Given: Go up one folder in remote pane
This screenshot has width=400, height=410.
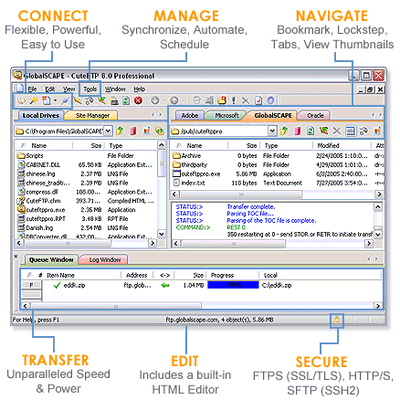Looking at the screenshot, I should (284, 131).
